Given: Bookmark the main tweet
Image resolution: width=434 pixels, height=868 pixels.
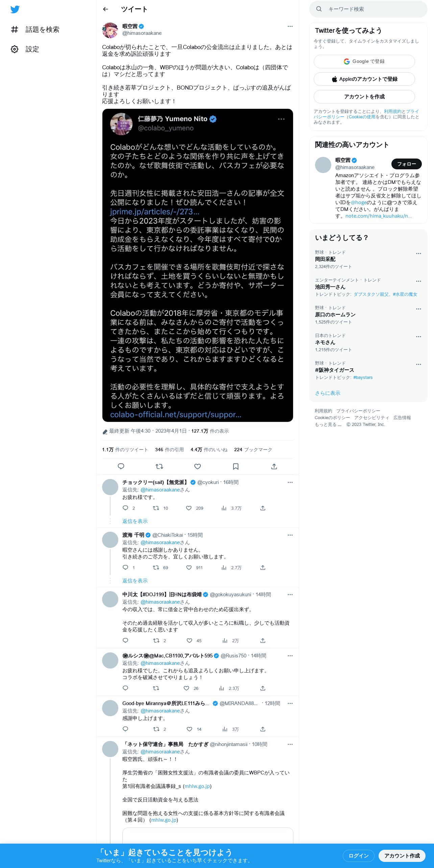Looking at the screenshot, I should (x=236, y=466).
